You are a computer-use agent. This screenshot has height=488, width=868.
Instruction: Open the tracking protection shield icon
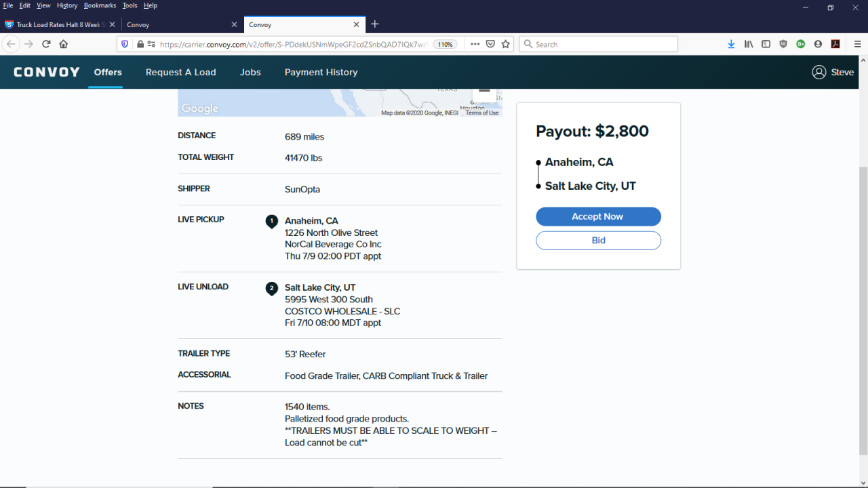click(125, 44)
